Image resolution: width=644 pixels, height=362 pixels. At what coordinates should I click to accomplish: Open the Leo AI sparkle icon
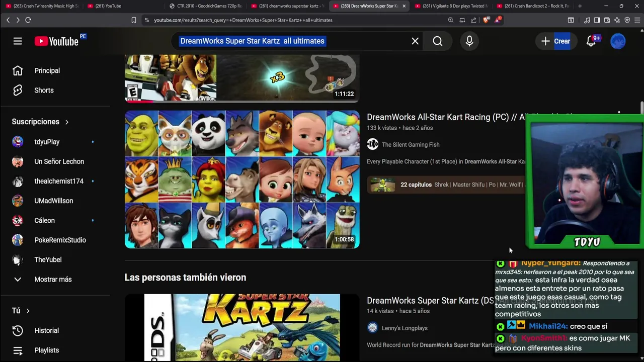[x=617, y=20]
